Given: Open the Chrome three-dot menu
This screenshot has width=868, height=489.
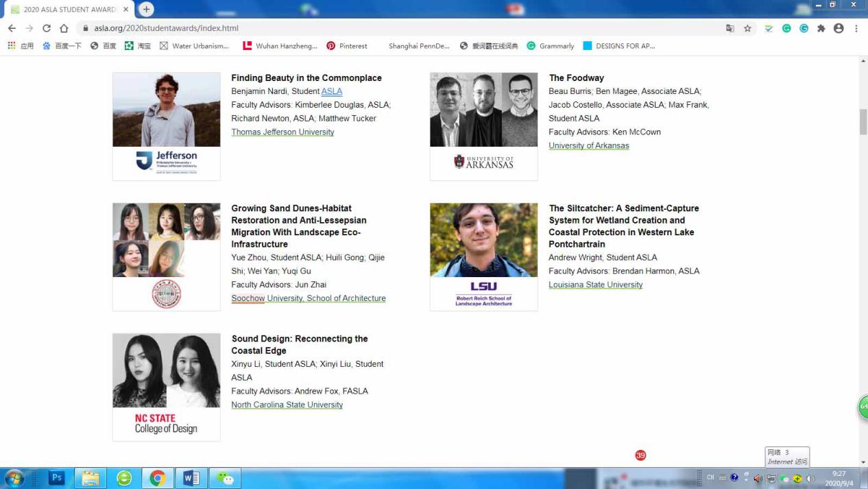Looking at the screenshot, I should [x=856, y=28].
